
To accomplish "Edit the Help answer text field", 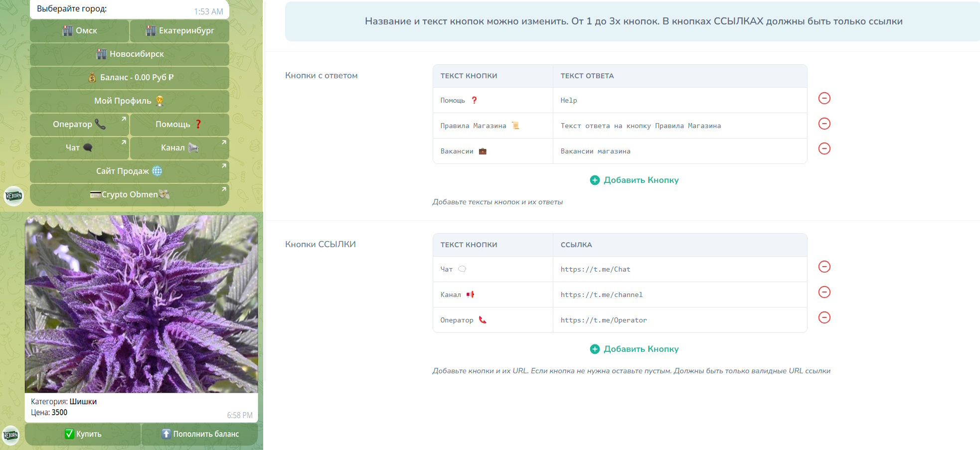I will click(679, 100).
